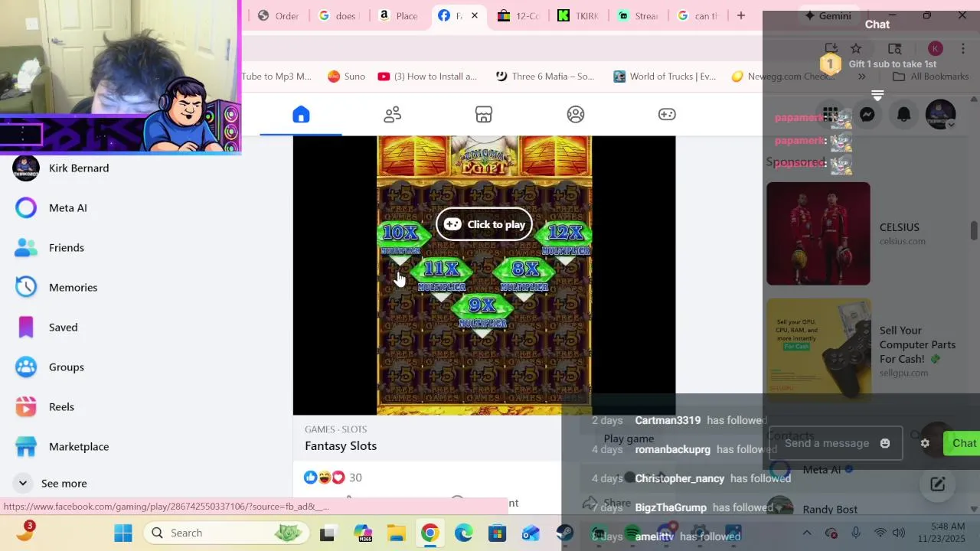Click the green Chat send button

(963, 443)
